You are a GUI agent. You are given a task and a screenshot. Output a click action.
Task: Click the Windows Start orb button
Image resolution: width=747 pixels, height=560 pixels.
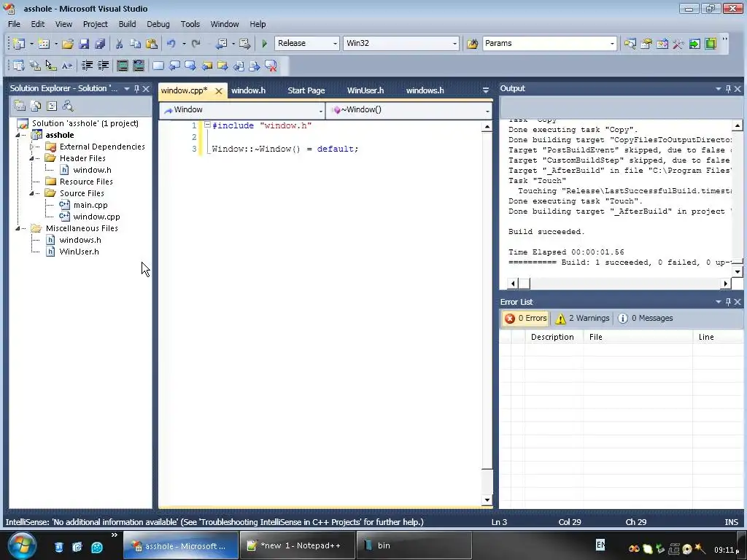22,545
